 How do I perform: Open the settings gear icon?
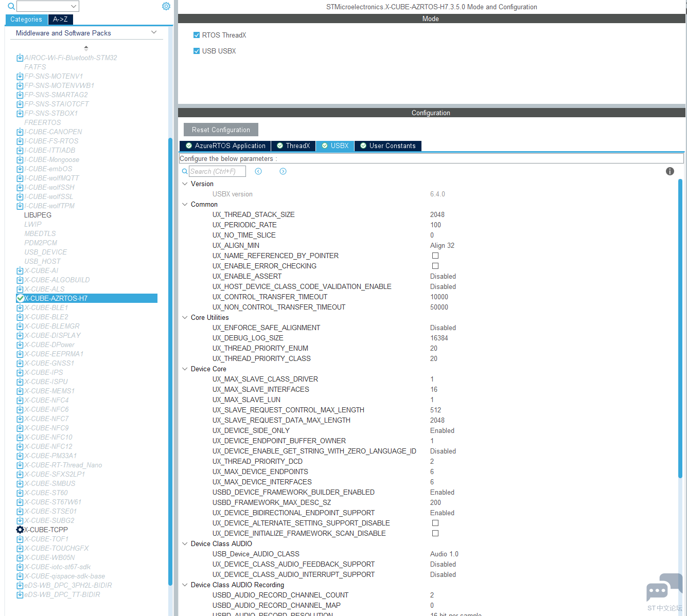pyautogui.click(x=166, y=6)
